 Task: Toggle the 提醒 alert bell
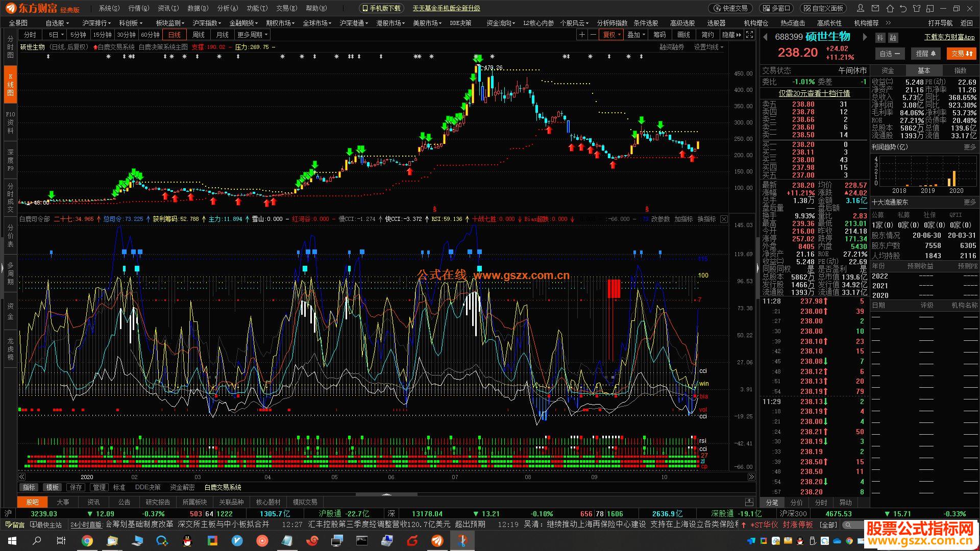point(925,54)
